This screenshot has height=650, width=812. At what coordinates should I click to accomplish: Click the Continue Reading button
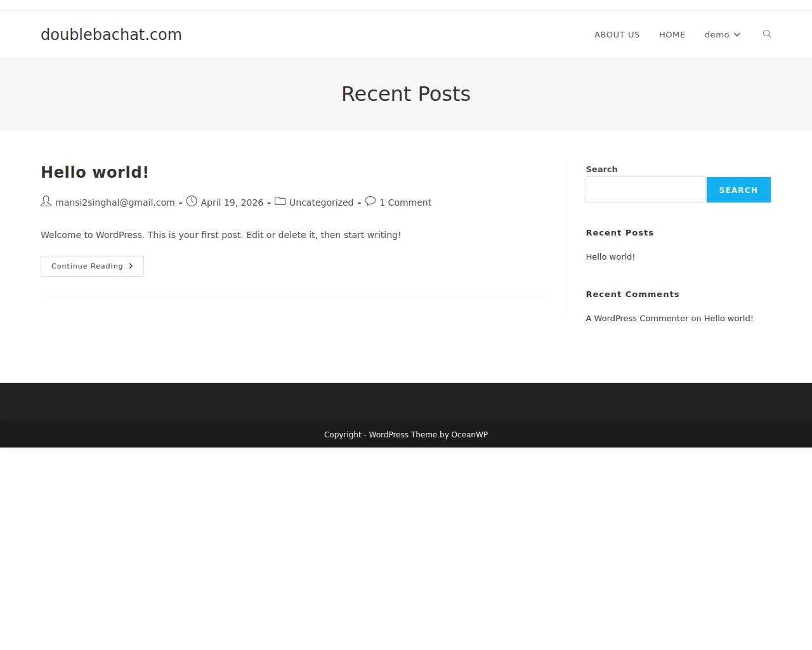[x=92, y=266]
